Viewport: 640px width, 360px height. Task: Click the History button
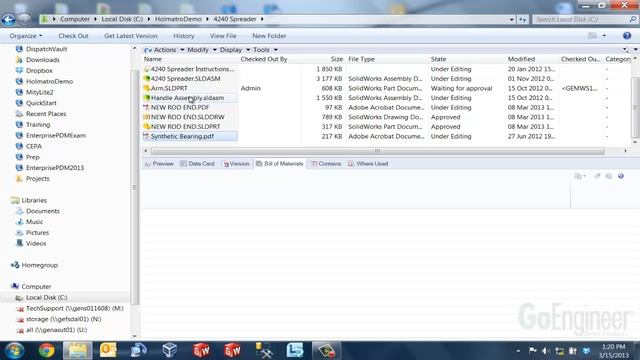pyautogui.click(x=184, y=36)
